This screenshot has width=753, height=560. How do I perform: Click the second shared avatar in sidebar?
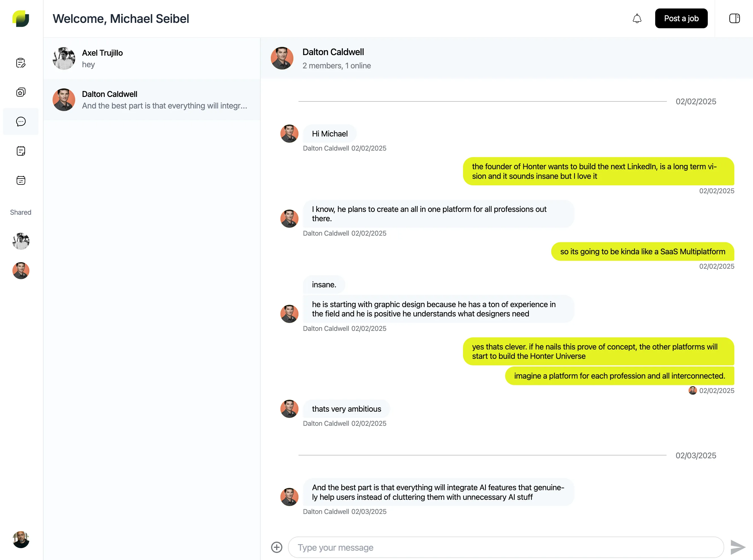[20, 271]
